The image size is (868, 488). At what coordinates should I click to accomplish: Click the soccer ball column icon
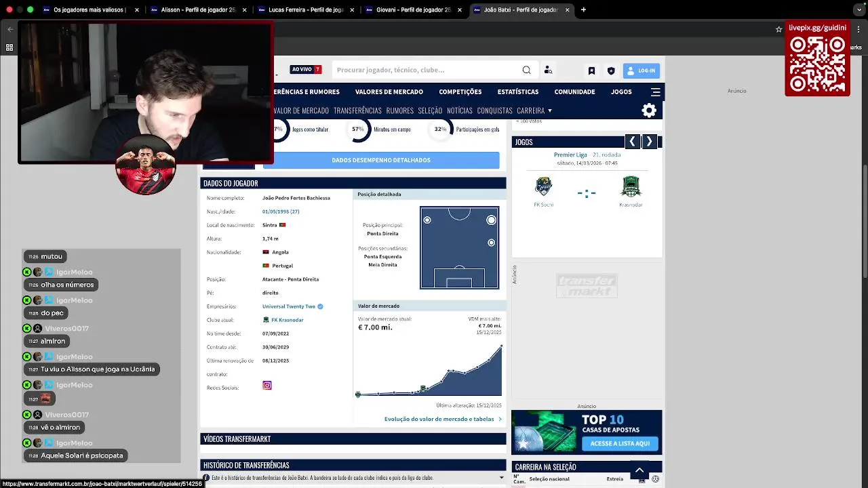(x=655, y=479)
